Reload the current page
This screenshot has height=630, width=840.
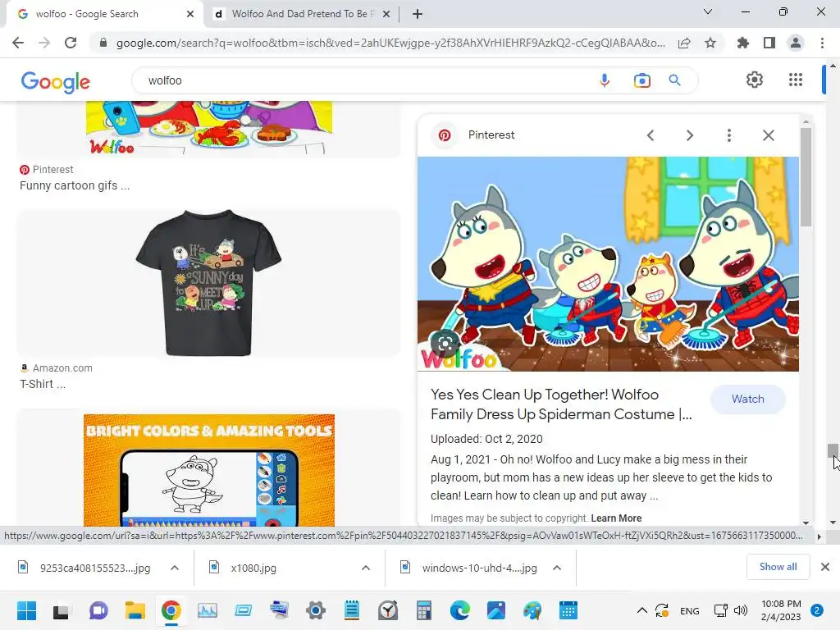(x=71, y=43)
